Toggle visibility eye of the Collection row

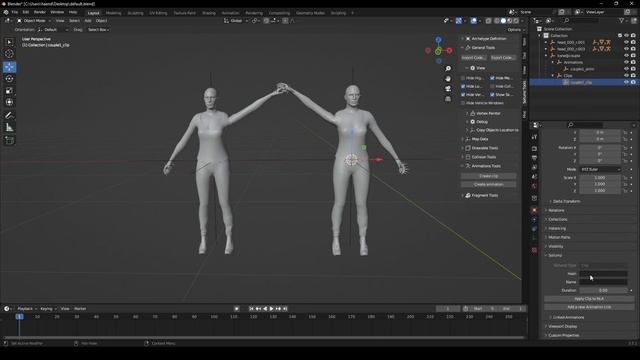(626, 36)
